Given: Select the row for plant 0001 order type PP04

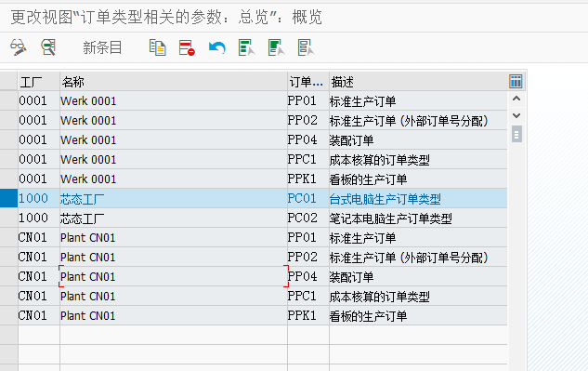Looking at the screenshot, I should (8, 139).
